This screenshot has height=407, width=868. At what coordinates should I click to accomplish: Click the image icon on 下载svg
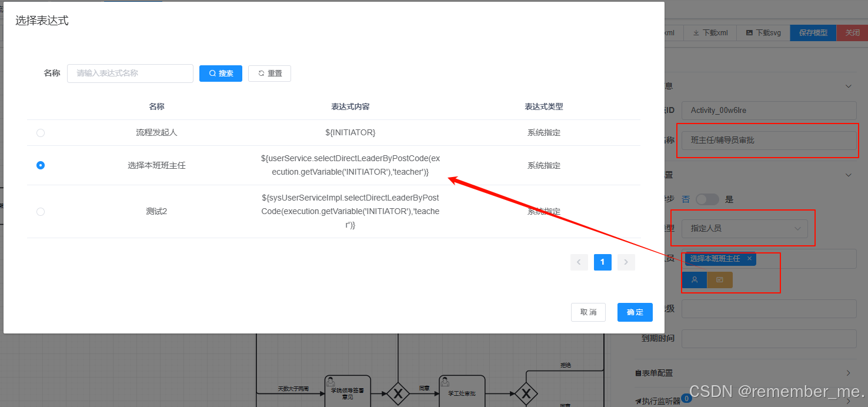click(748, 32)
